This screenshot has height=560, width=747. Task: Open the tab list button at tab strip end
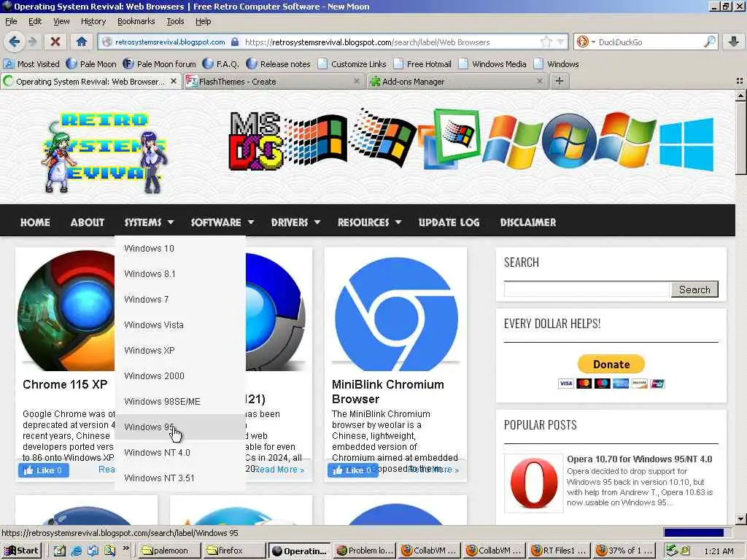pos(740,82)
